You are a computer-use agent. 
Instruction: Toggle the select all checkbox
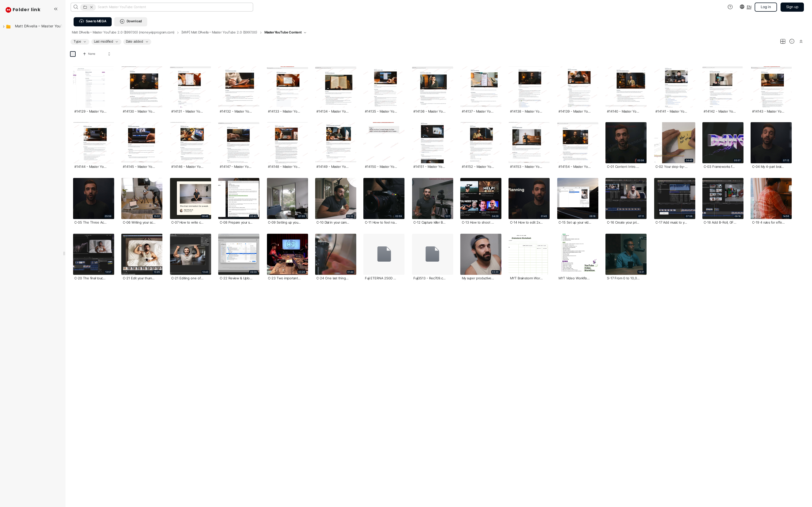pyautogui.click(x=73, y=54)
